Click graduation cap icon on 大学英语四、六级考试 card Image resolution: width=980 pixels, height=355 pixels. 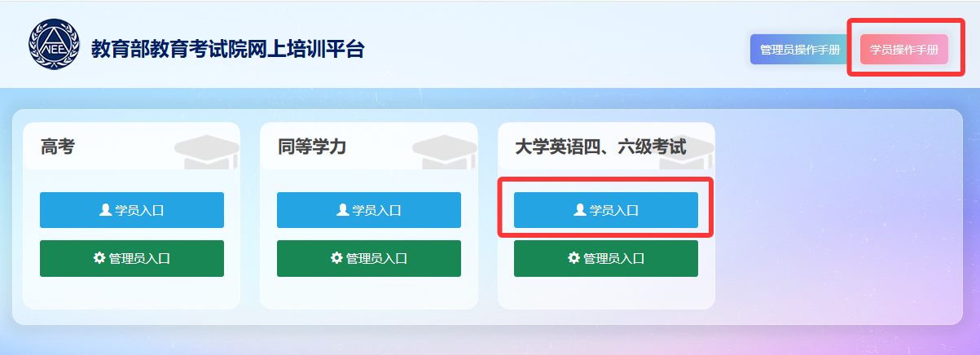tap(686, 151)
